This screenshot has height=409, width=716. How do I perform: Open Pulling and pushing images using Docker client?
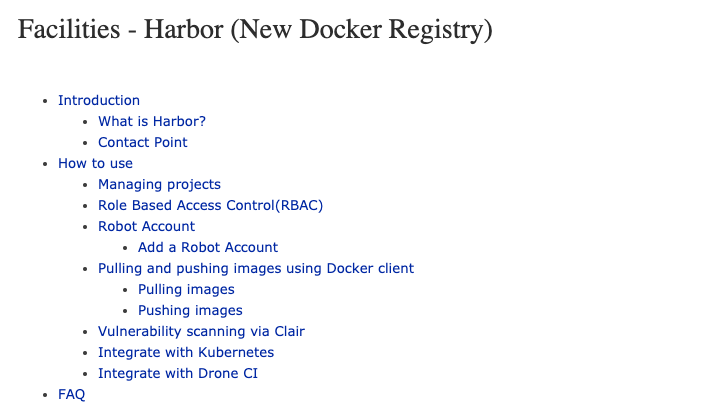pyautogui.click(x=256, y=268)
